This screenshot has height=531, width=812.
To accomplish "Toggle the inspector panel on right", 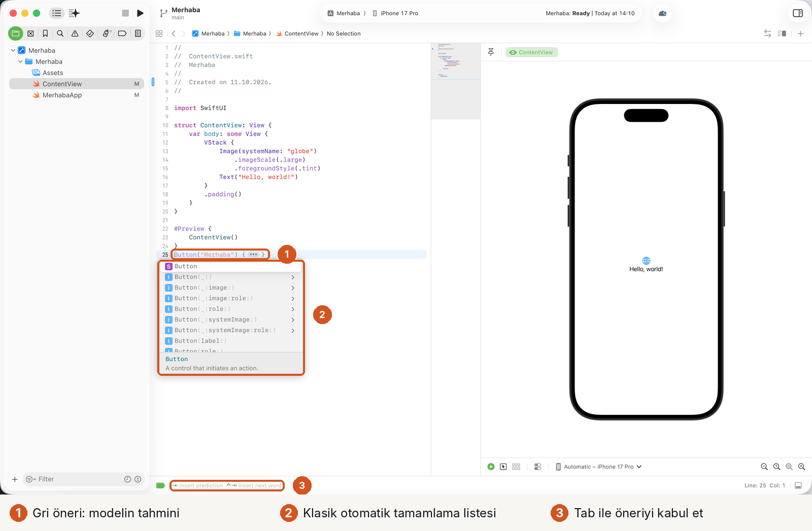I will 798,13.
